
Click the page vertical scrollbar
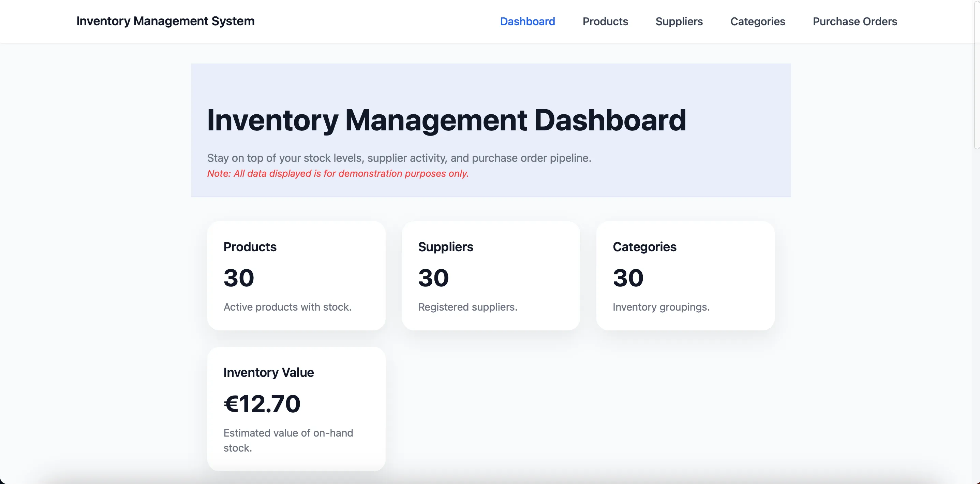tap(976, 76)
